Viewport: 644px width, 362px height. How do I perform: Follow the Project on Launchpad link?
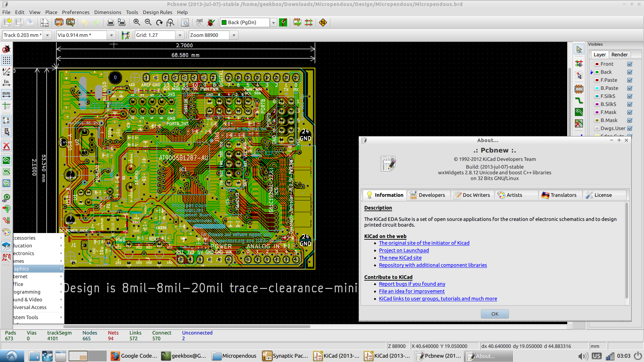coord(404,250)
